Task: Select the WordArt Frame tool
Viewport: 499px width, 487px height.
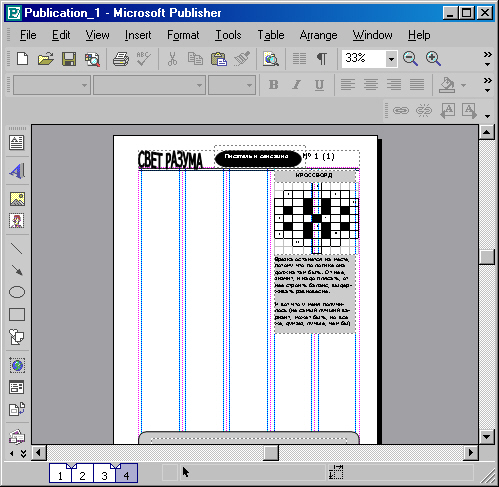Action: coord(17,171)
